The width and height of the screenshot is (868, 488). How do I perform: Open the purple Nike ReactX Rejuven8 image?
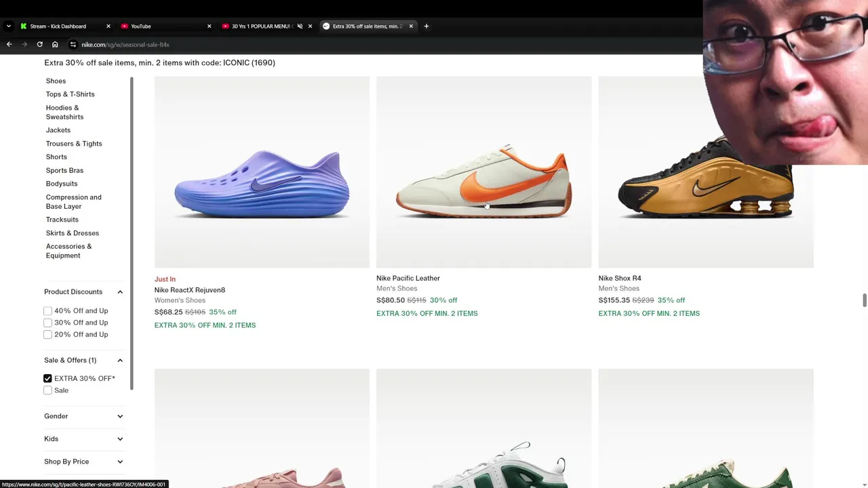262,172
